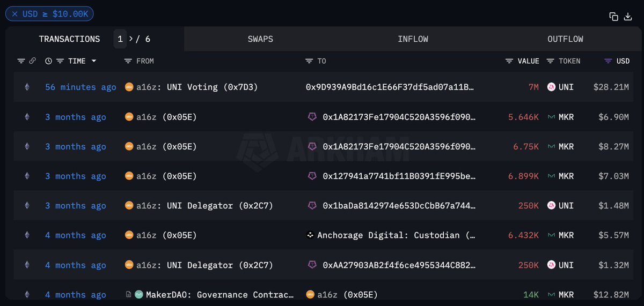Click MKR token icon on $8.27M row
The width and height of the screenshot is (644, 306).
click(551, 146)
